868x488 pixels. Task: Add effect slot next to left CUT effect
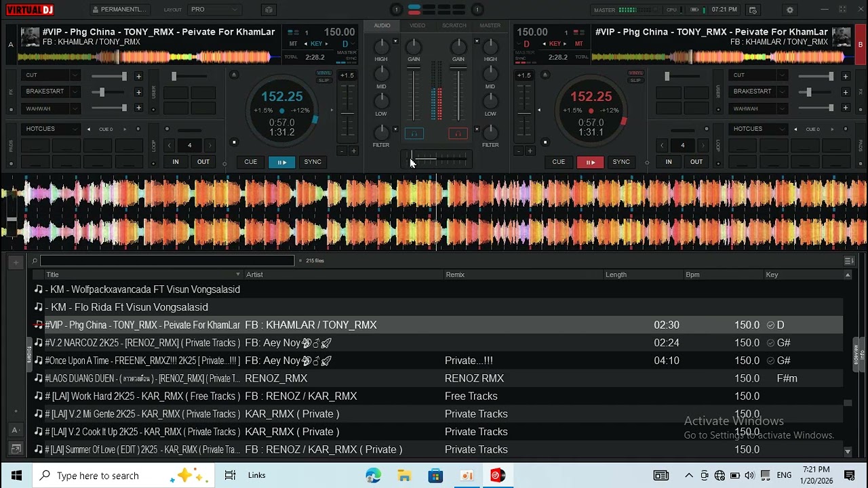click(138, 76)
